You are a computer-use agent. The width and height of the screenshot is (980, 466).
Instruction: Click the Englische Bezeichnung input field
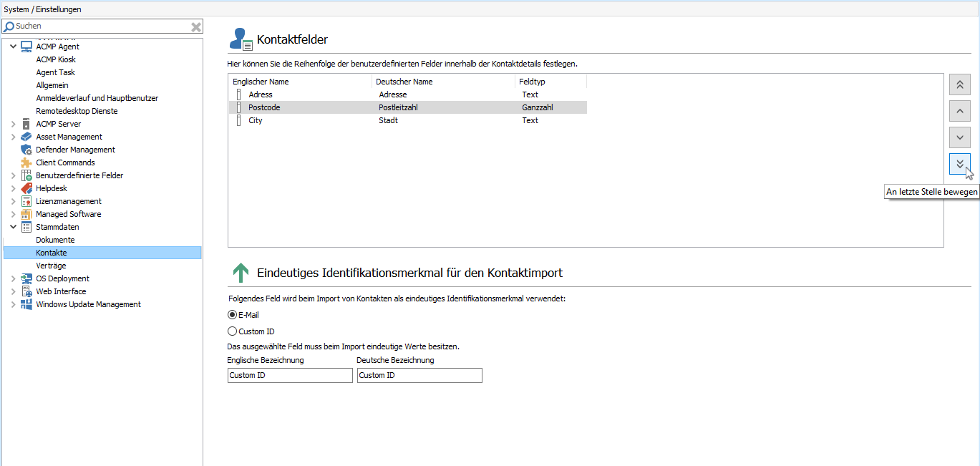click(x=290, y=375)
